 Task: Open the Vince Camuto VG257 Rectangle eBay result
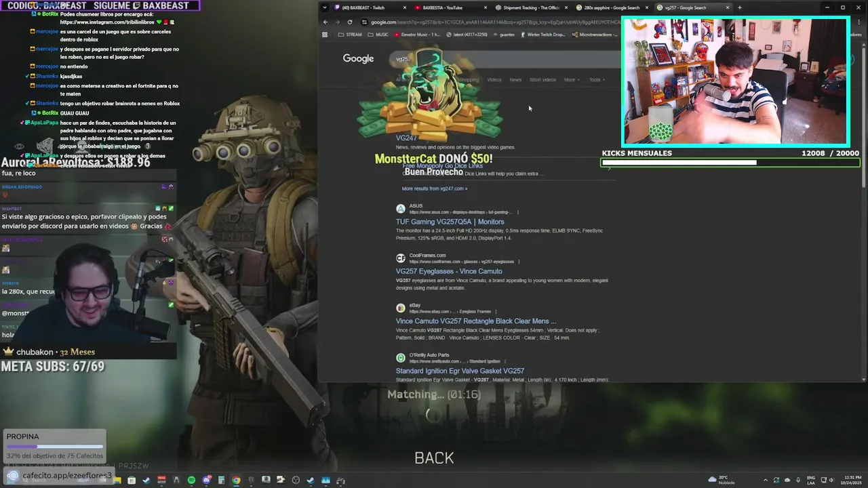click(x=475, y=321)
